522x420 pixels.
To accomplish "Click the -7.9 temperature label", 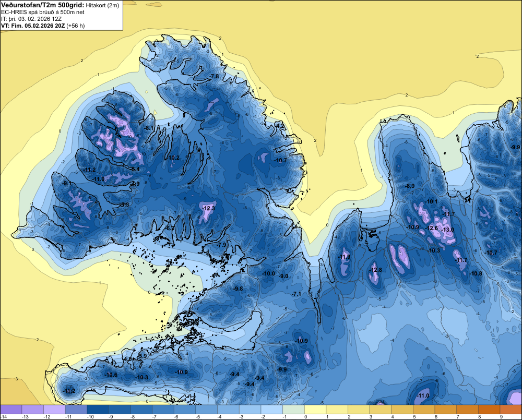I will point(221,245).
